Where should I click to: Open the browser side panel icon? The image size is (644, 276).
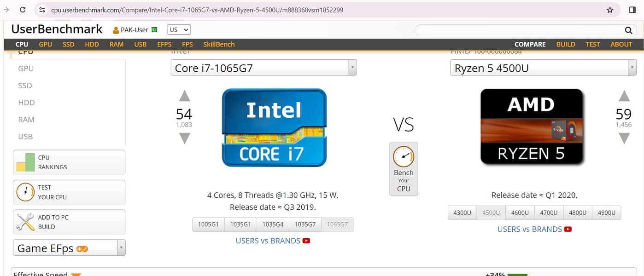632,10
